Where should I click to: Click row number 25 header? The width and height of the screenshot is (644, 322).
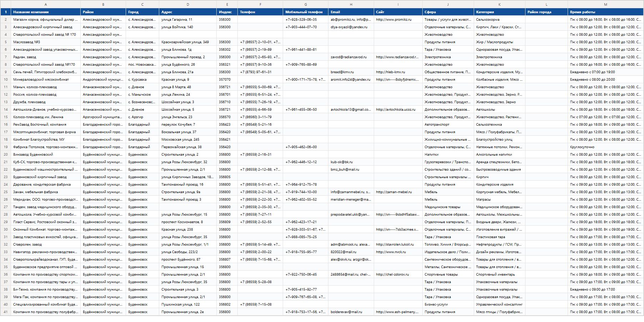tap(6, 192)
